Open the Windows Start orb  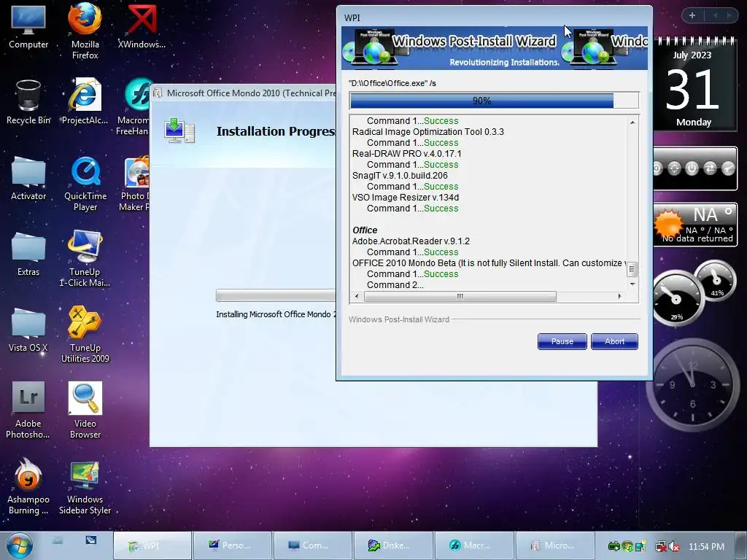point(20,545)
